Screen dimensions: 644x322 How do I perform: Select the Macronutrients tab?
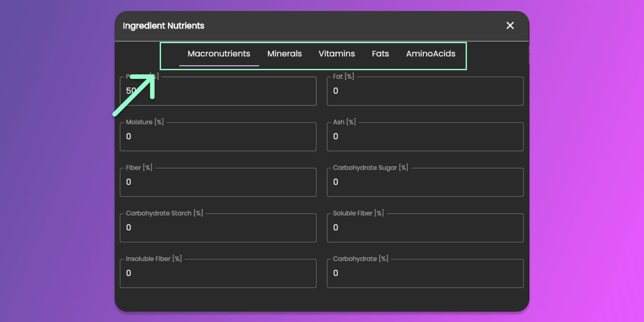point(219,54)
